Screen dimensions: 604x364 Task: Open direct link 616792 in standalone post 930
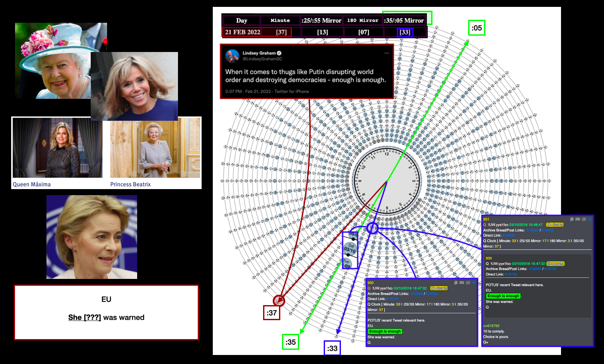392,299
